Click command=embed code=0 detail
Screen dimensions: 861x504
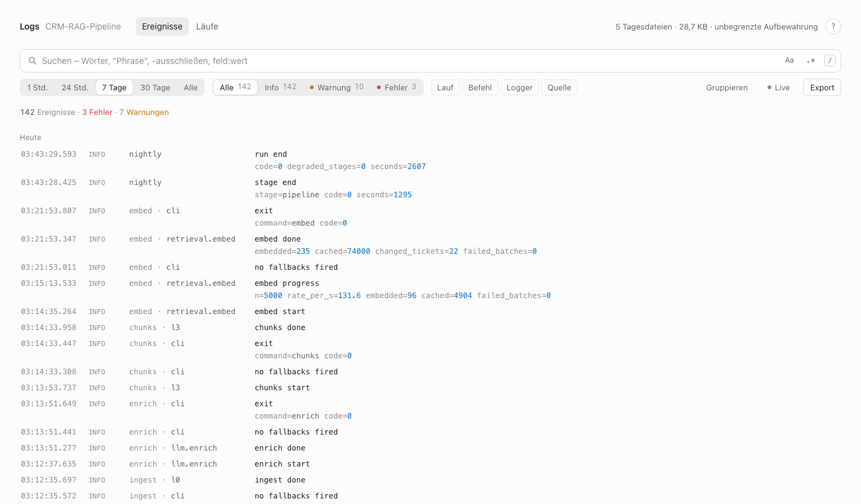301,223
